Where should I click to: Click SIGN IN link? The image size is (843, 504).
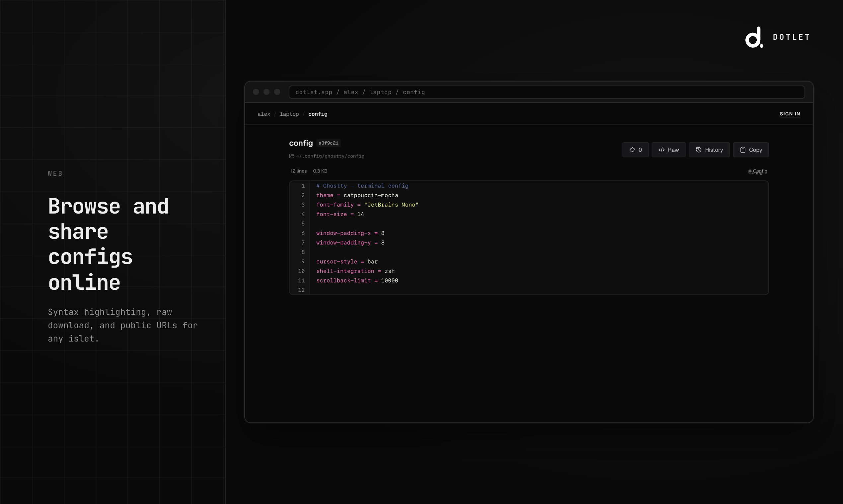coord(790,114)
